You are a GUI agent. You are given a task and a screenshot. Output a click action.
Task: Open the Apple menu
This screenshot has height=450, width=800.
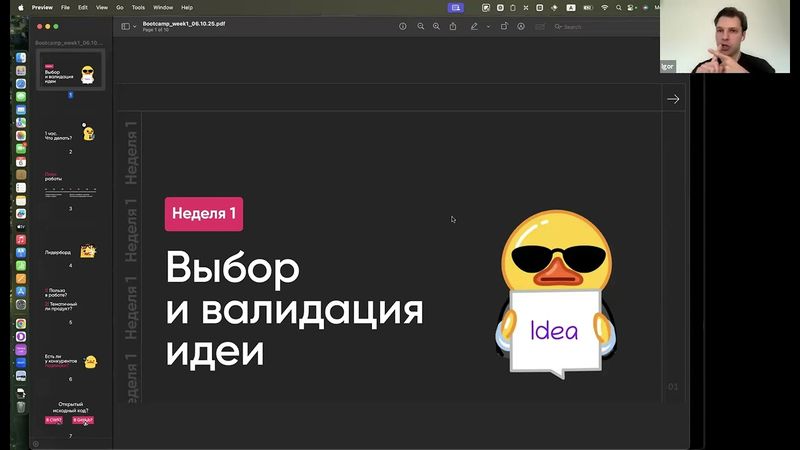(21, 8)
